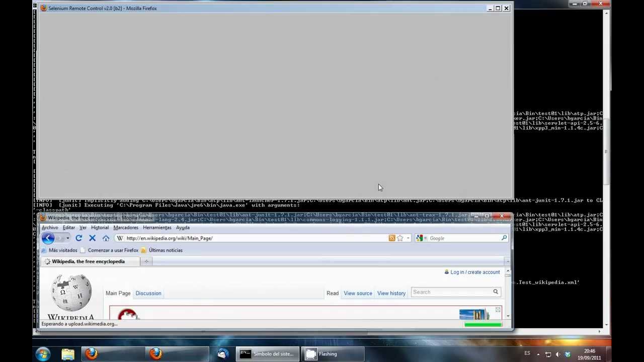Go to the Firefox home page
The width and height of the screenshot is (644, 362).
point(106,238)
